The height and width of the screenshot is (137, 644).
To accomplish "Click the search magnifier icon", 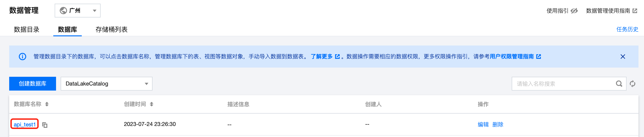I will (619, 83).
